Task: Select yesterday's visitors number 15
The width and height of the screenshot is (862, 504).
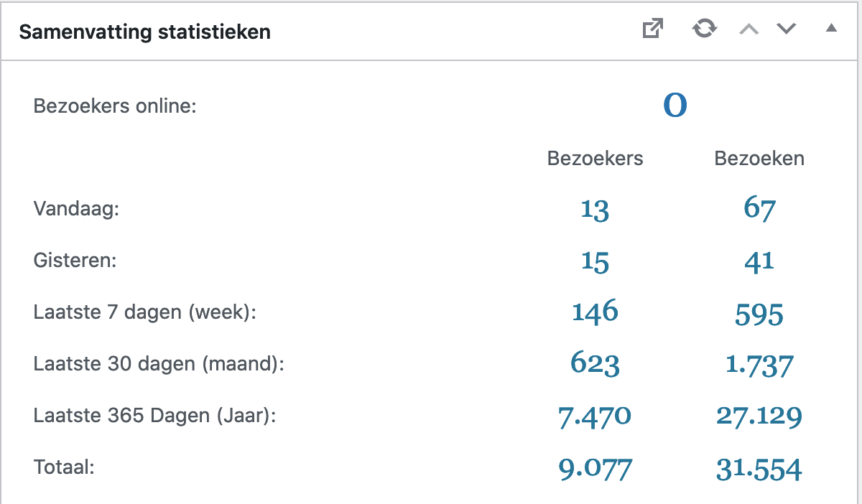Action: 595,261
